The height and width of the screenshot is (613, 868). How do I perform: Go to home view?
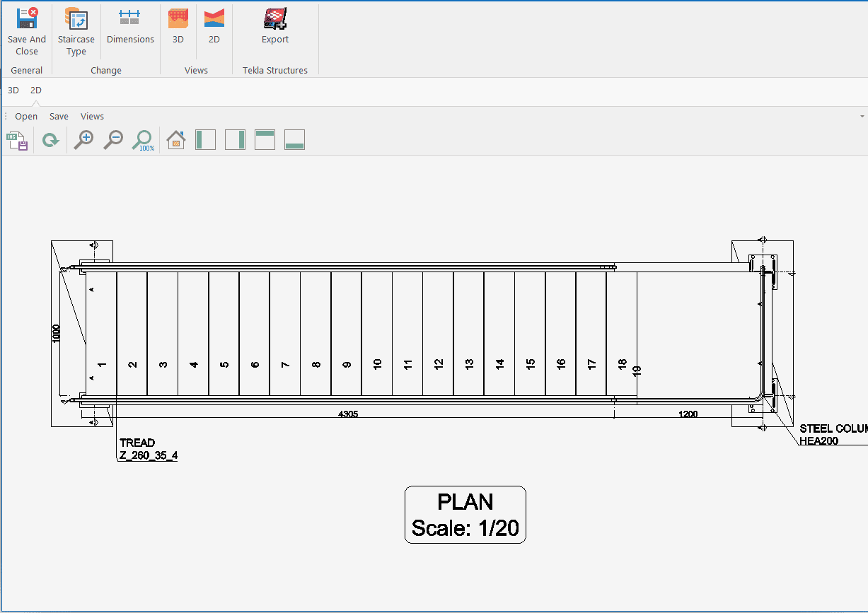tap(175, 140)
